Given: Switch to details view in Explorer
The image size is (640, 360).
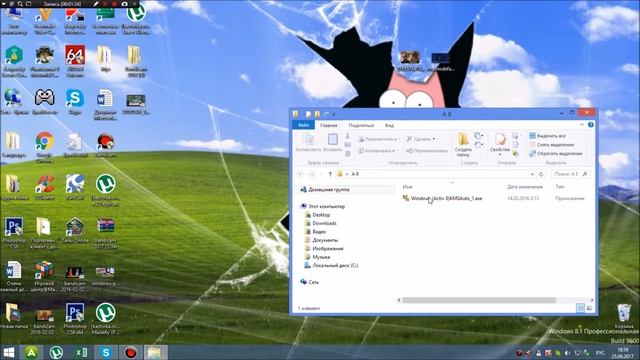Looking at the screenshot, I should (580, 308).
